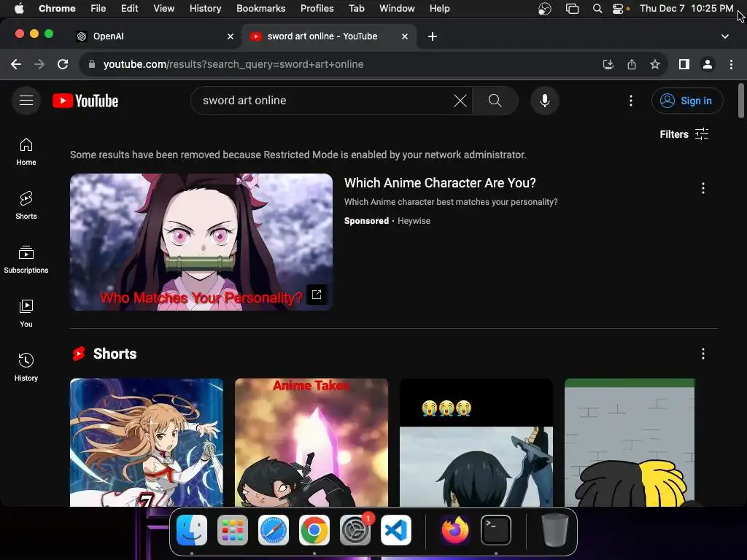The height and width of the screenshot is (560, 747).
Task: Expand the tab search chevron
Action: pos(724,36)
